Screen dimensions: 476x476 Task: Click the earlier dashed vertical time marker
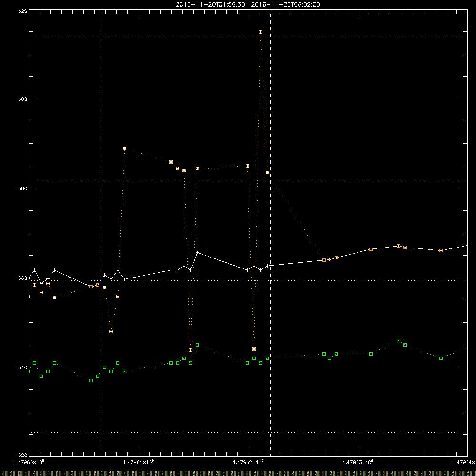[x=101, y=233]
